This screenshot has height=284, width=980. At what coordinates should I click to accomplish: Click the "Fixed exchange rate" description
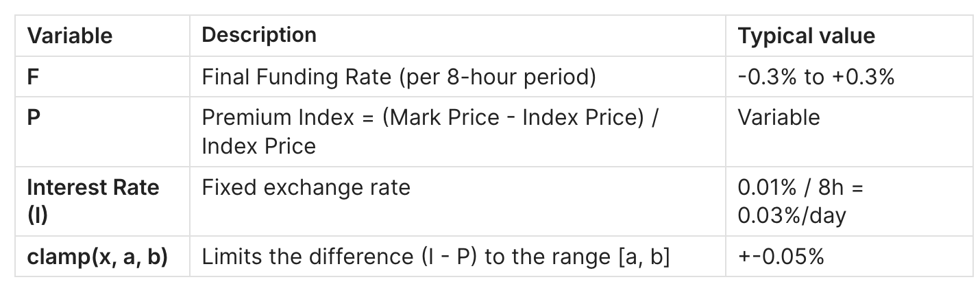point(306,187)
